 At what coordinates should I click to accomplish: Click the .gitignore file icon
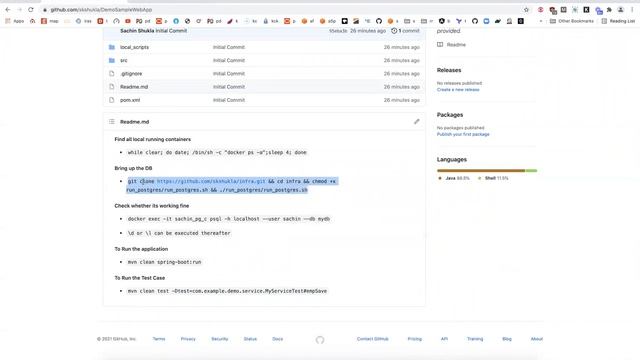[x=111, y=73]
